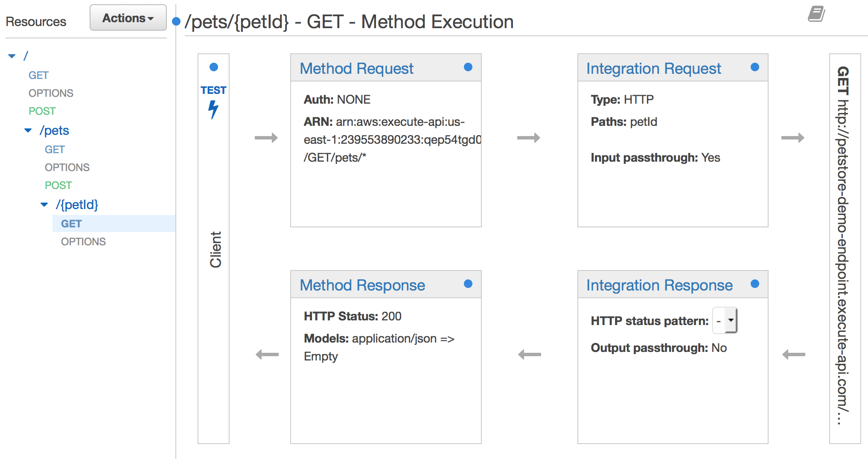Click the blue dot in Method Response header
868x459 pixels.
pos(468,284)
